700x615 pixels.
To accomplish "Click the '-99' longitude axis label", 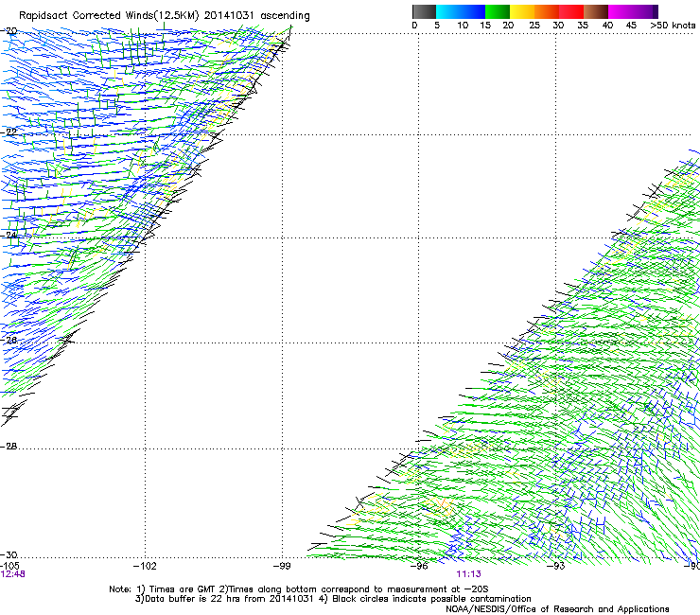I will point(282,566).
